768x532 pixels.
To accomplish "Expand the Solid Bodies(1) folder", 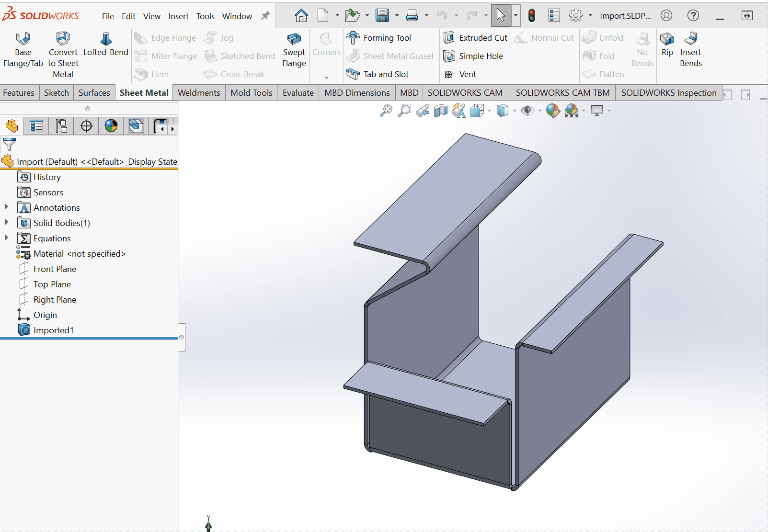I will (7, 223).
